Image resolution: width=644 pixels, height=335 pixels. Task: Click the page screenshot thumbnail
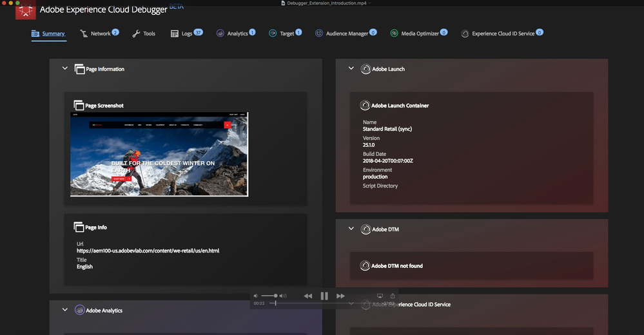click(x=159, y=154)
